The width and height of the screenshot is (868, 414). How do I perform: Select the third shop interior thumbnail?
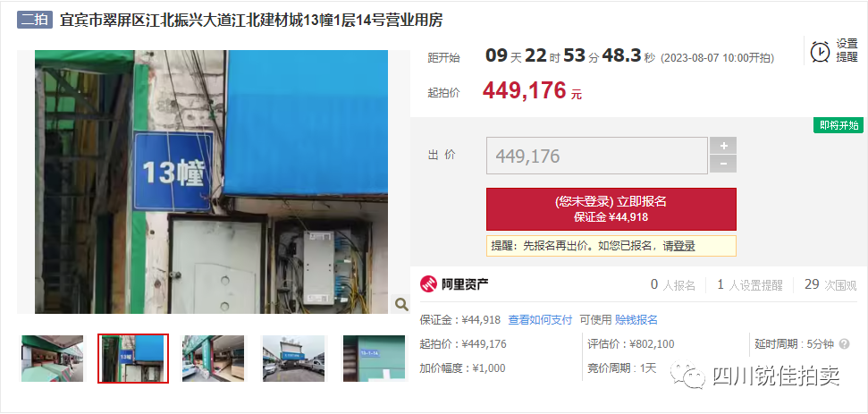tap(213, 358)
